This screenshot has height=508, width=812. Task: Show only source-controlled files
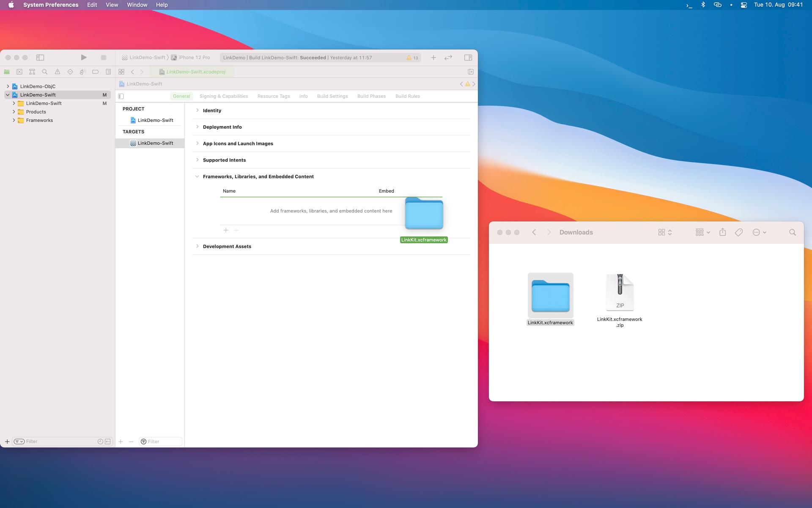pyautogui.click(x=108, y=442)
